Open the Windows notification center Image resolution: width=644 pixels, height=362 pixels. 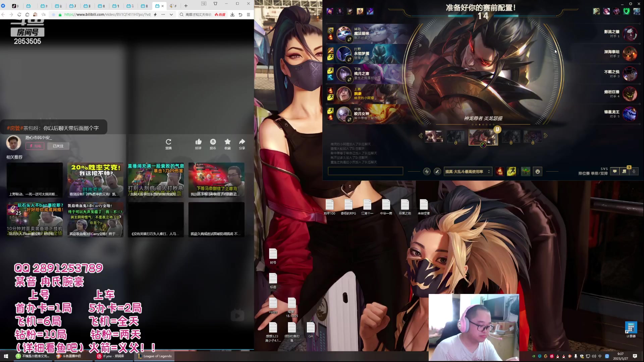tap(635, 356)
